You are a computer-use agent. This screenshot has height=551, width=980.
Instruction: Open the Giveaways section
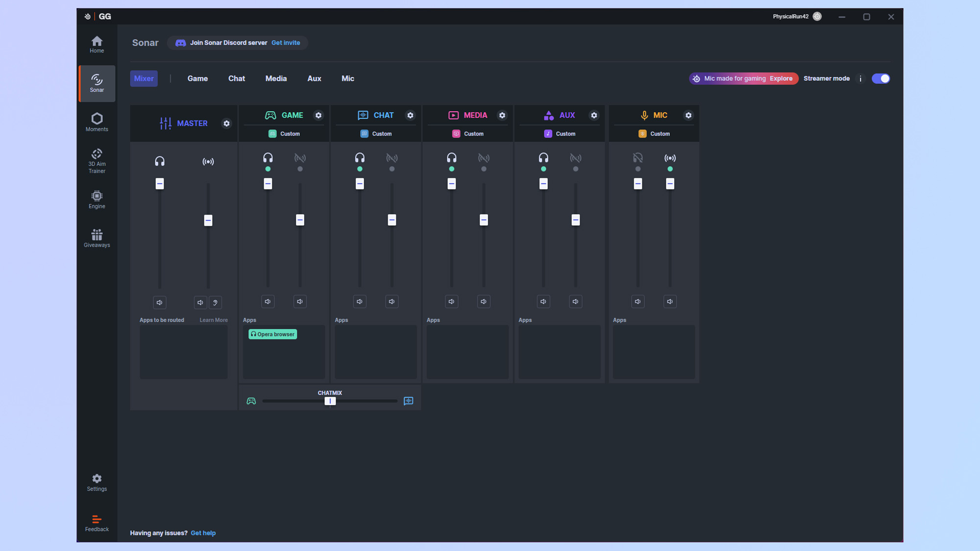point(97,238)
